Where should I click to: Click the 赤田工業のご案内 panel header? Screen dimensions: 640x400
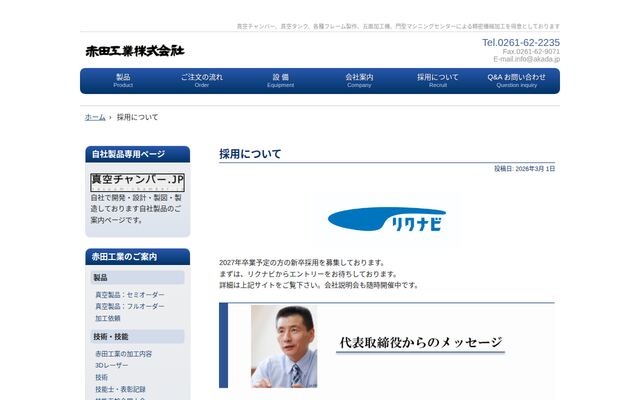pos(138,257)
